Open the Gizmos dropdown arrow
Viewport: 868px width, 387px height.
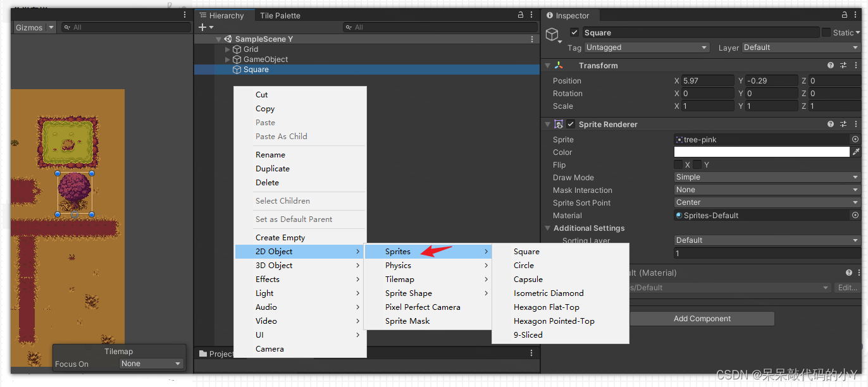coord(51,28)
